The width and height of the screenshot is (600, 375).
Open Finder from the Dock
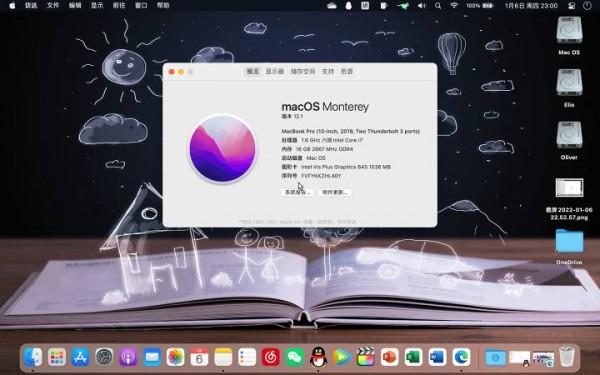click(x=33, y=357)
